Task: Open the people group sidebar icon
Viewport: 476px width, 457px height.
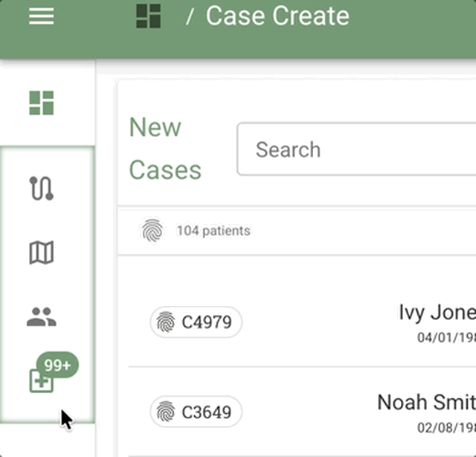Action: [x=42, y=318]
